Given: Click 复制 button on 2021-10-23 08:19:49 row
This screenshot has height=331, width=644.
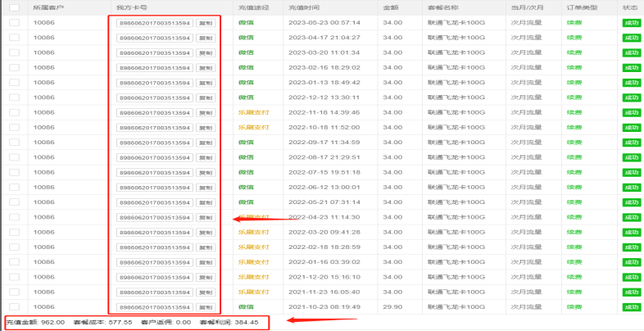Looking at the screenshot, I should pos(206,307).
